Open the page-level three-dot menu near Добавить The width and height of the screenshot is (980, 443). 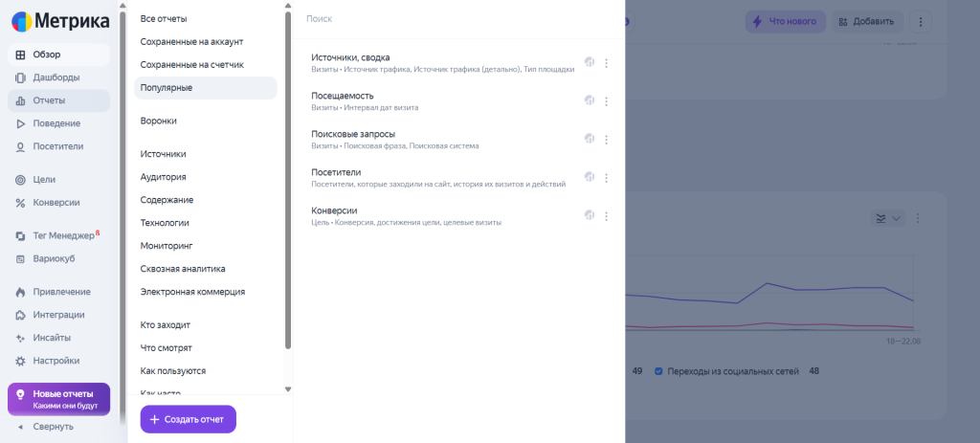click(x=919, y=21)
